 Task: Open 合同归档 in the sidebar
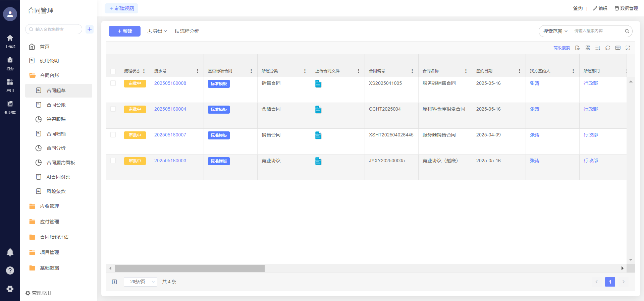(56, 134)
